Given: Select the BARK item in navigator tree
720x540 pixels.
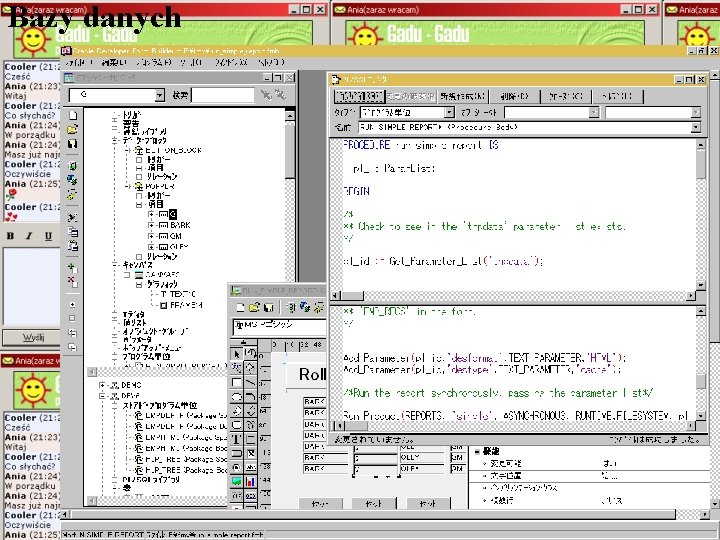Looking at the screenshot, I should [x=180, y=225].
